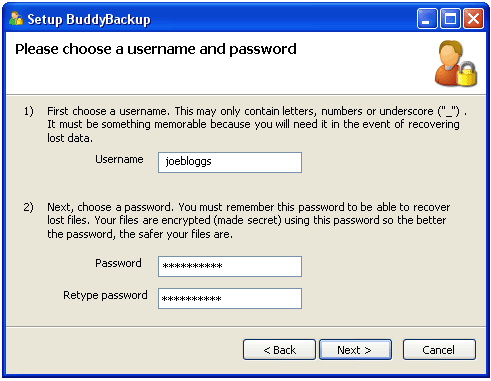Screen dimensions: 491x381
Task: Click the Next, choose a password instruction text
Action: (249, 220)
